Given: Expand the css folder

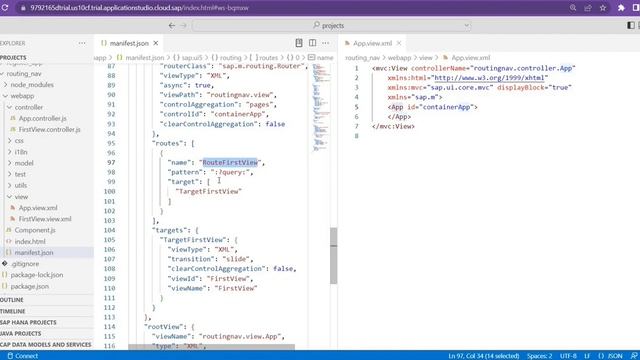Looking at the screenshot, I should pyautogui.click(x=19, y=140).
